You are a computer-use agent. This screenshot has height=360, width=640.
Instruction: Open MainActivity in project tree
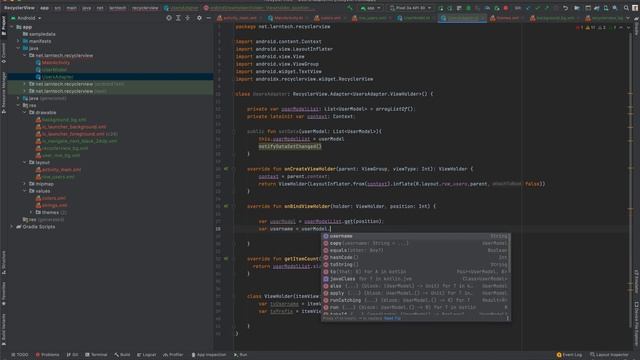click(x=56, y=62)
